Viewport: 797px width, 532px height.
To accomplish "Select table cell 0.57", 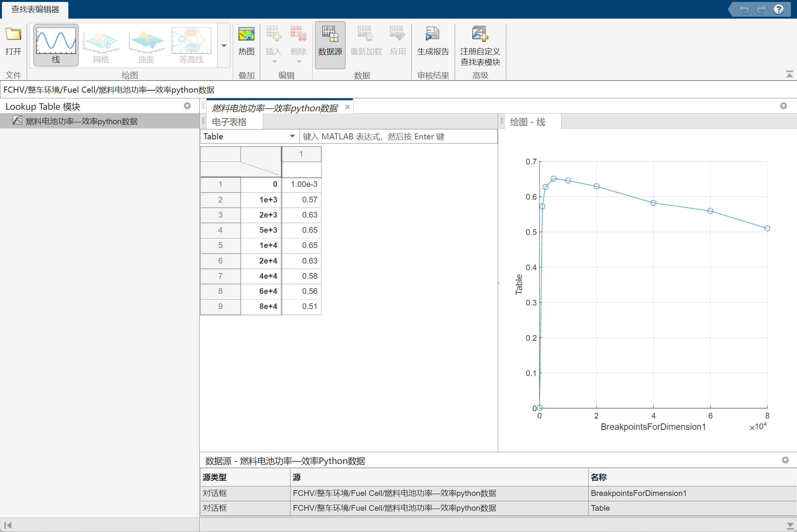I will (301, 200).
